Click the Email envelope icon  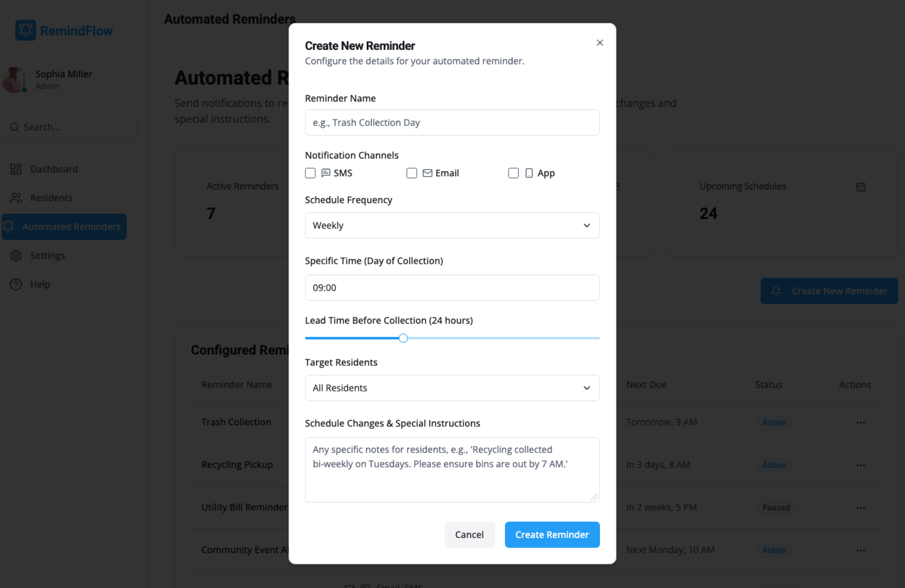pyautogui.click(x=428, y=173)
